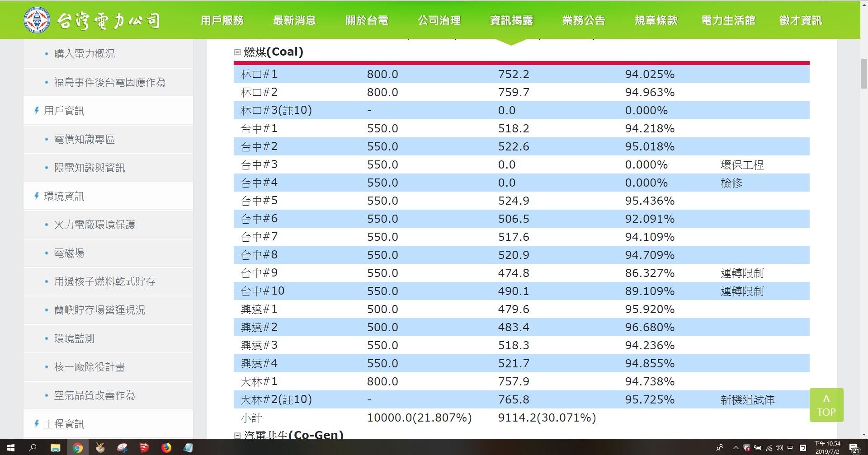Switch the 中 input method indicator
The image size is (868, 455).
pos(790,448)
